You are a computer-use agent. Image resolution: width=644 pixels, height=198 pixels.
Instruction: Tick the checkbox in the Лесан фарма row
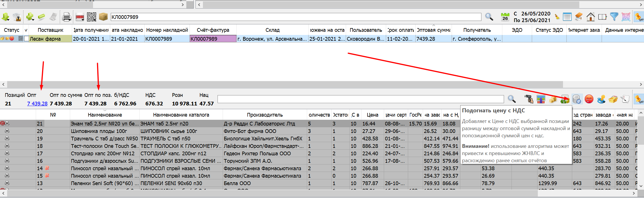point(27,39)
